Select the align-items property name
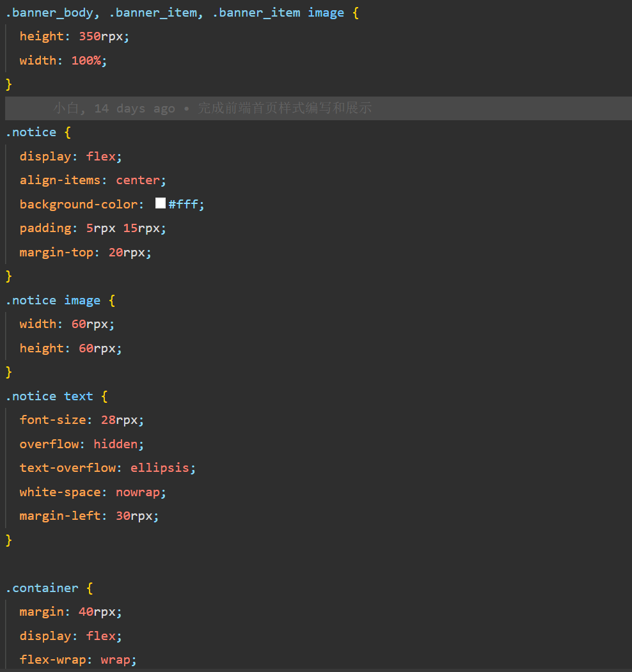 click(59, 180)
